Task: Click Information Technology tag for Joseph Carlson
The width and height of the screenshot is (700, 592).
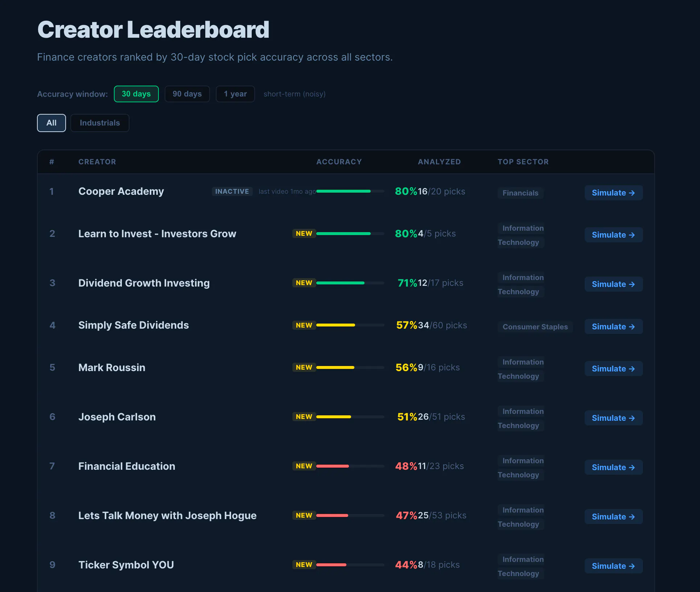Action: point(521,418)
